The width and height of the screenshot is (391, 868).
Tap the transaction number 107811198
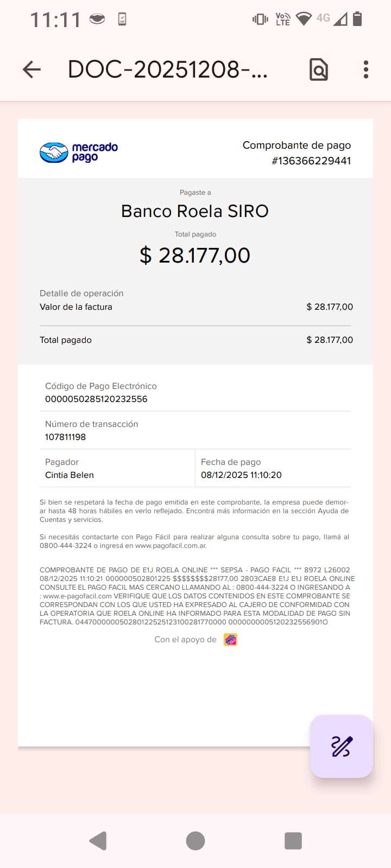tap(65, 437)
